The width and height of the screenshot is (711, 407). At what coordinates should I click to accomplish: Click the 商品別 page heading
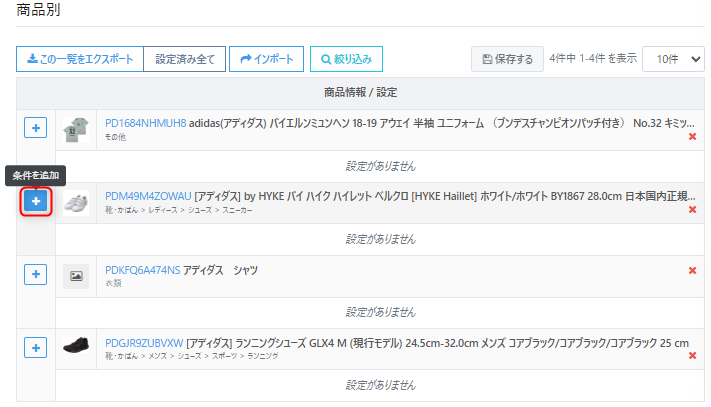[x=39, y=9]
